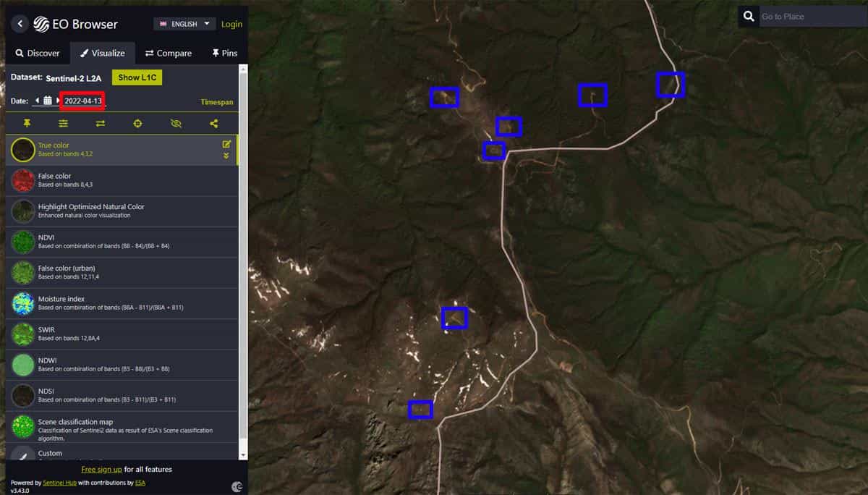The image size is (868, 495).
Task: Enable the Timespan mode
Action: coord(216,102)
